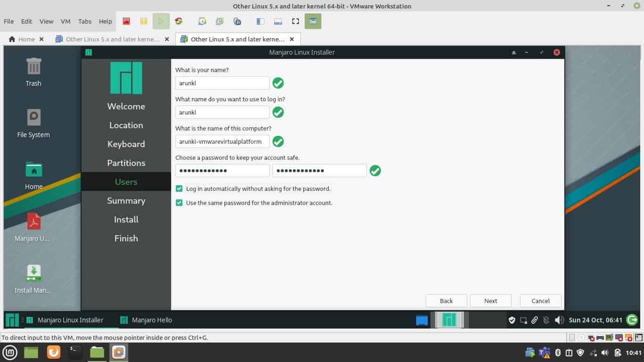Viewport: 644px width, 362px height.
Task: Toggle the automatic login checkbox
Action: pyautogui.click(x=179, y=189)
